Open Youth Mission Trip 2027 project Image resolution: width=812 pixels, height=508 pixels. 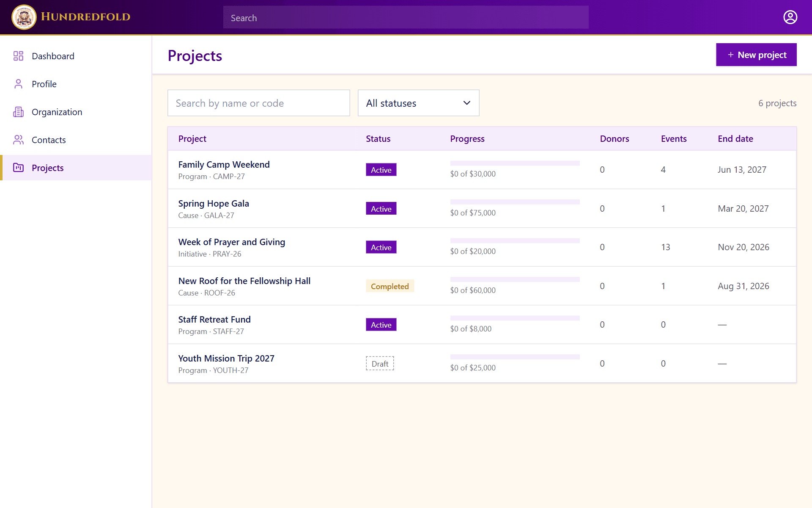point(226,359)
